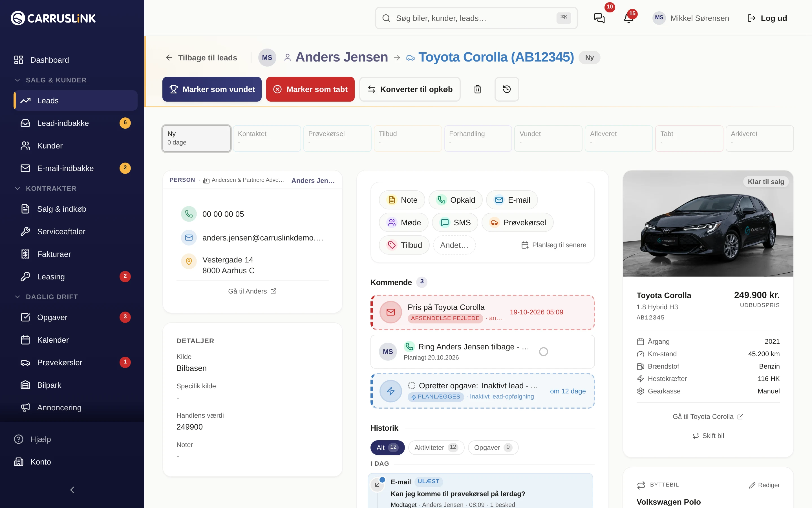Click the phone icon next to 00 00 00 05
This screenshot has height=508, width=812.
tap(189, 214)
